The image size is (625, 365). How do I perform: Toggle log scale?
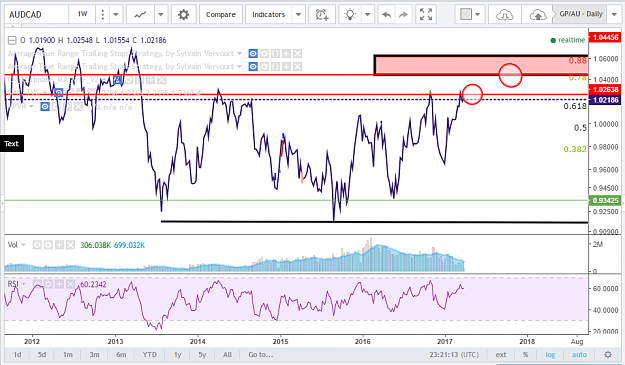[550, 354]
